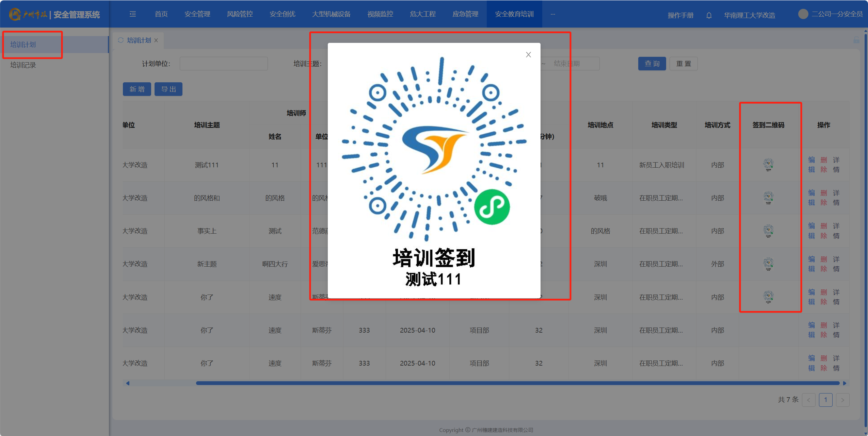Viewport: 868px width, 436px height.
Task: Click the user avatar icon
Action: (x=803, y=14)
